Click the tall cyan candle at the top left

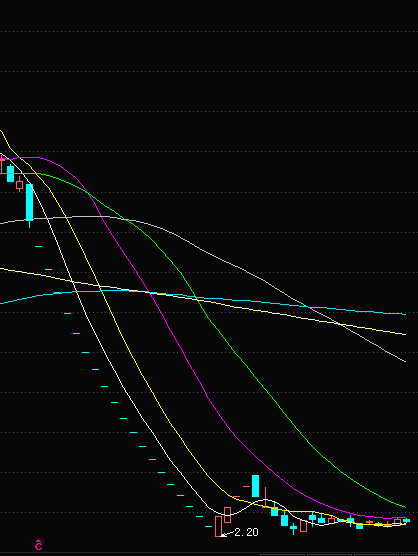29,203
